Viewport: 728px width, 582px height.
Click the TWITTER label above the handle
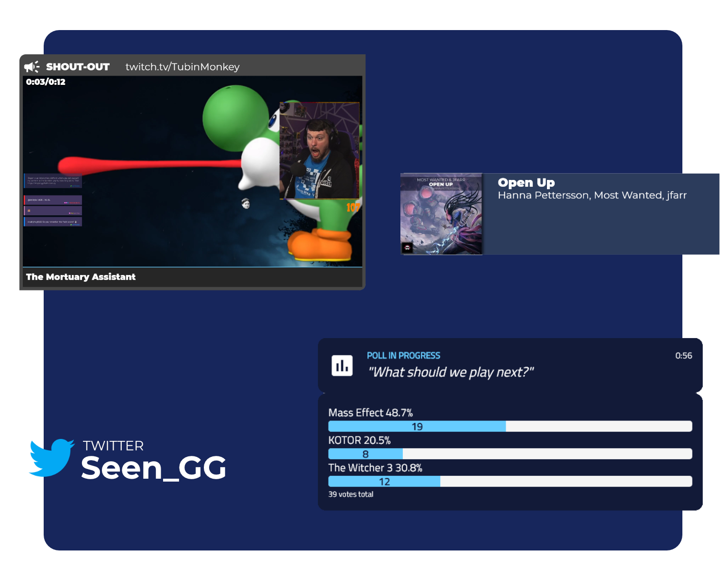tap(113, 446)
